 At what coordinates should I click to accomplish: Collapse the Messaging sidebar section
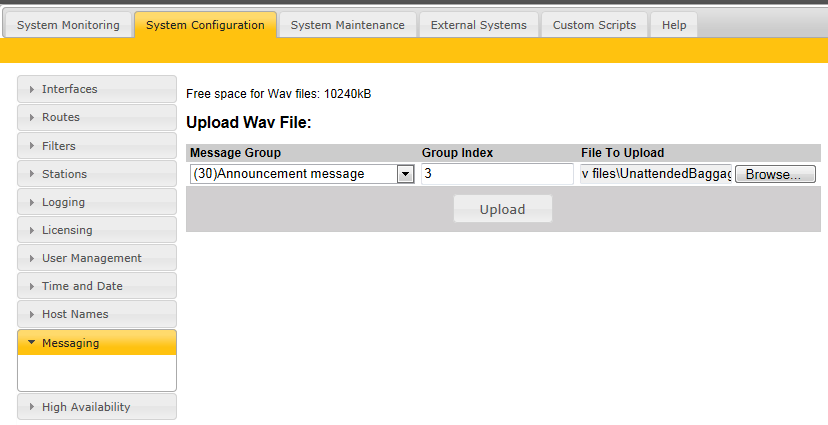pyautogui.click(x=97, y=343)
